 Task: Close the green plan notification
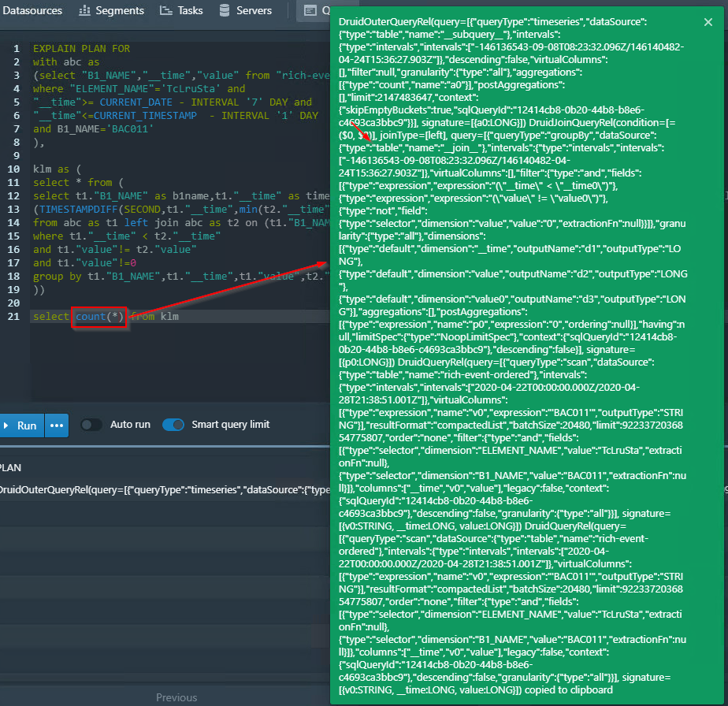[708, 22]
